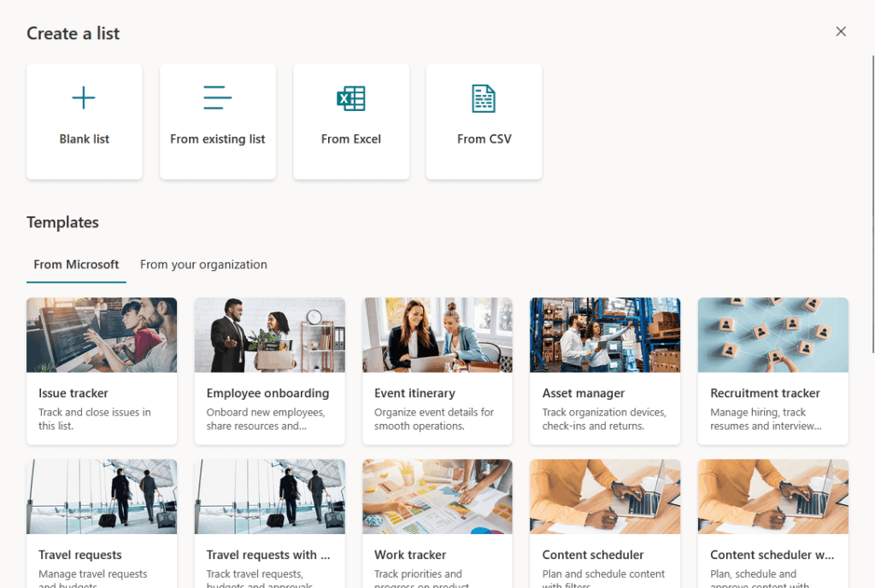Open the Recruitment tracker template image

click(772, 335)
